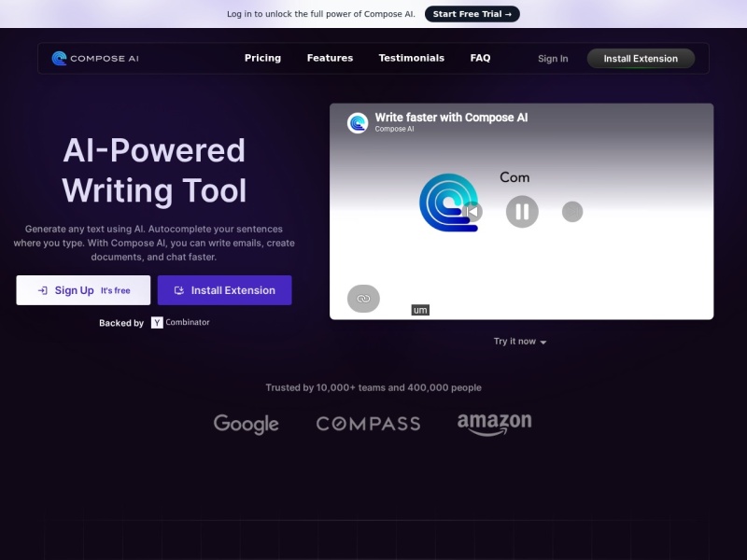Pause the Compose AI video
Viewport: 747px width, 560px height.
(522, 212)
